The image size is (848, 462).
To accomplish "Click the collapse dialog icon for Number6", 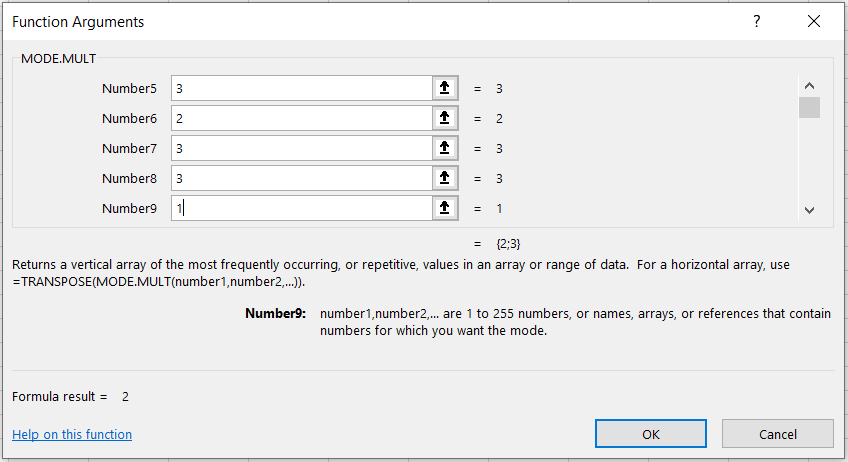I will (x=445, y=118).
